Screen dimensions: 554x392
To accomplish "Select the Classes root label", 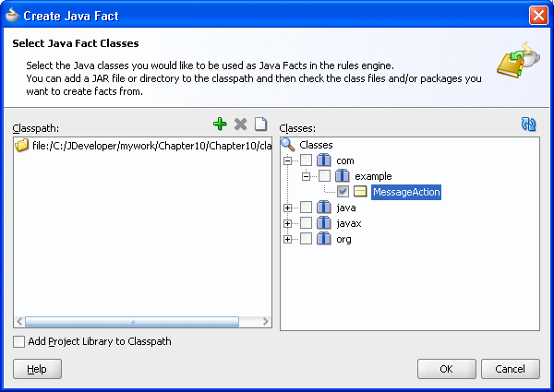I will pos(316,145).
